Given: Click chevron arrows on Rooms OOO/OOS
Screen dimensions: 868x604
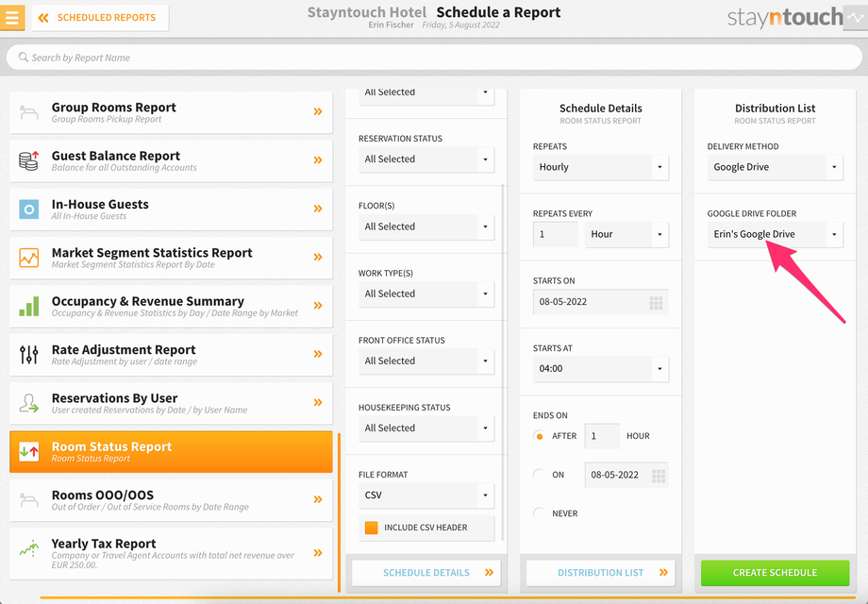Looking at the screenshot, I should pyautogui.click(x=318, y=499).
